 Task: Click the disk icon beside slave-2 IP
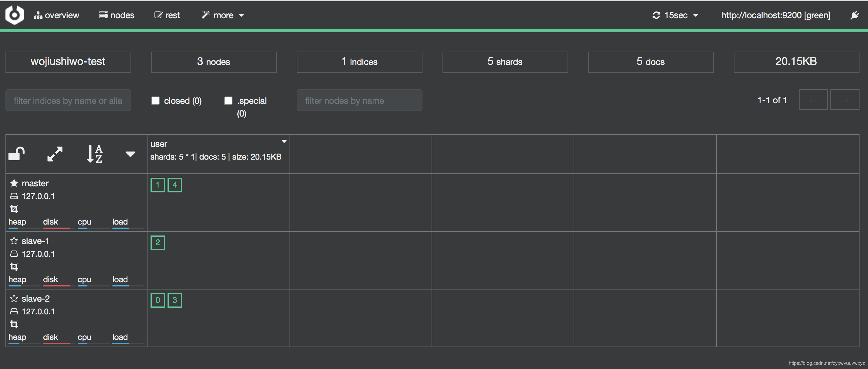click(14, 311)
